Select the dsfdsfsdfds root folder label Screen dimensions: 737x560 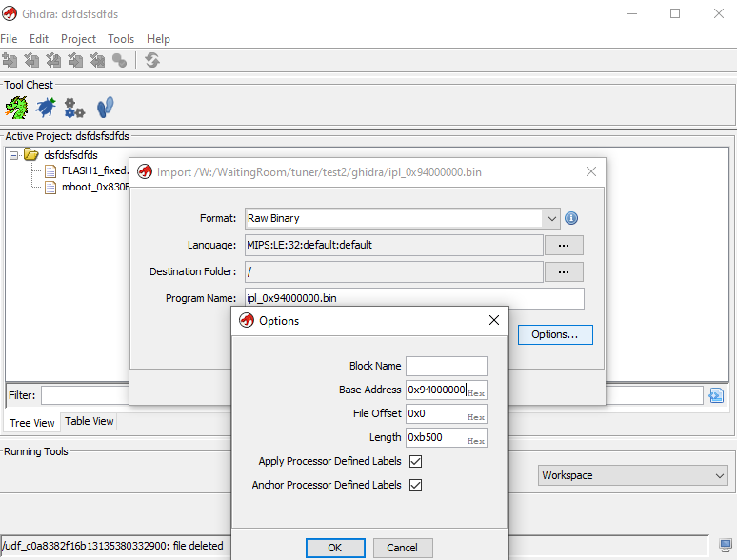coord(71,155)
